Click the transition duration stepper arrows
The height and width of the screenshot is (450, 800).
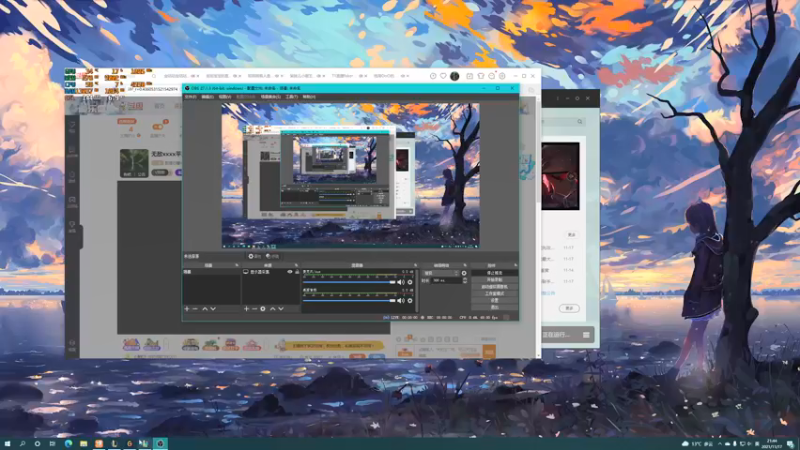pos(464,281)
